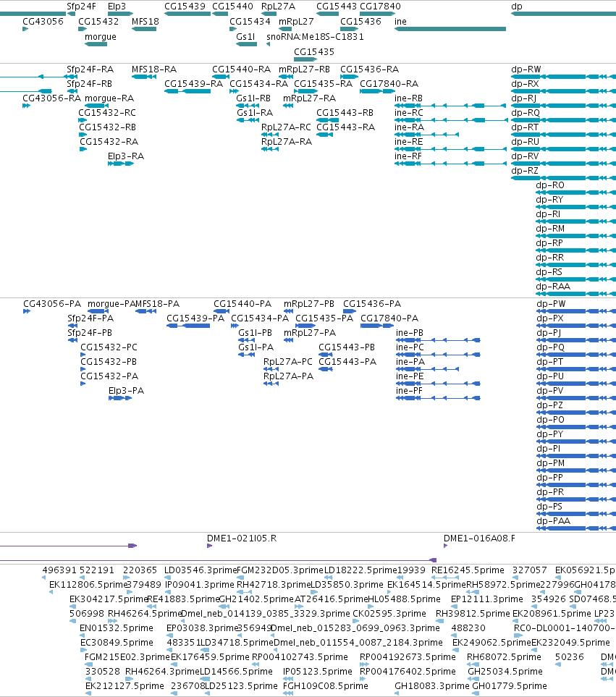The width and height of the screenshot is (616, 697).
Task: Click the Gs1l-RB transcript label
Action: click(253, 98)
